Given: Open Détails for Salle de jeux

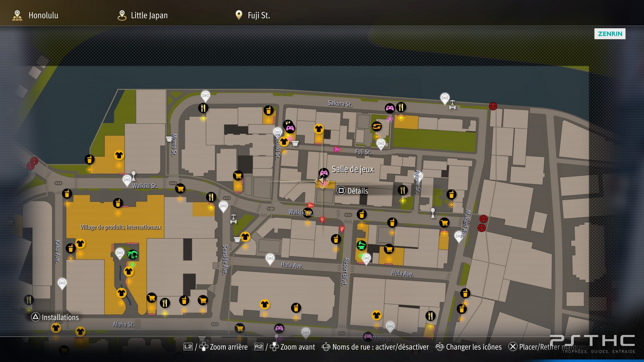Looking at the screenshot, I should click(x=353, y=191).
